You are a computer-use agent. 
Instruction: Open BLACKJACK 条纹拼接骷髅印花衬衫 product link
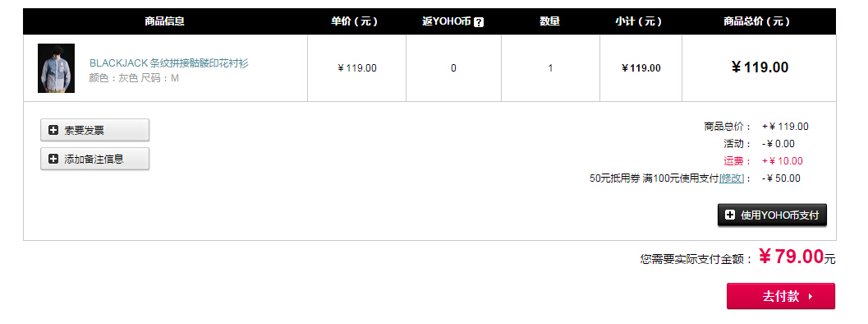click(169, 63)
